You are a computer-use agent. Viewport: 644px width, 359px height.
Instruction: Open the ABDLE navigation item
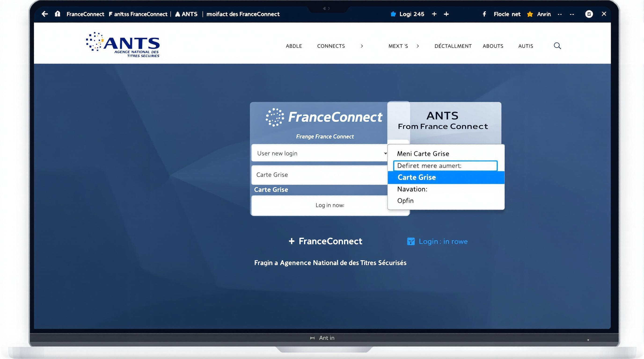click(294, 46)
